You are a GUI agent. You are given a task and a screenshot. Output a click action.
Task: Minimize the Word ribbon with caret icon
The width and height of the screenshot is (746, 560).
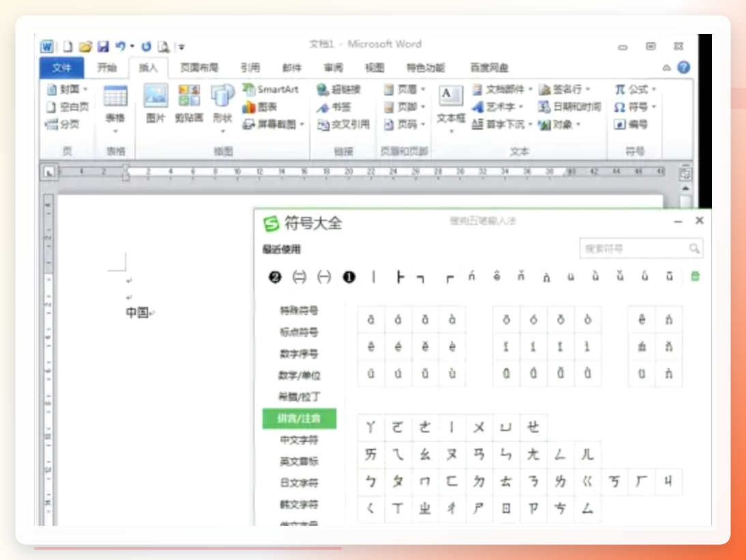[x=667, y=68]
